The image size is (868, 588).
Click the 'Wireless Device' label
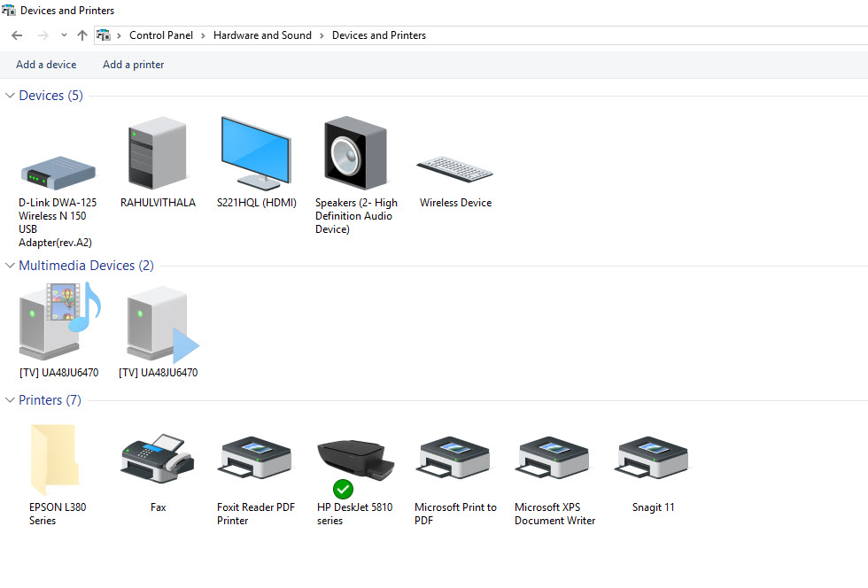[455, 203]
